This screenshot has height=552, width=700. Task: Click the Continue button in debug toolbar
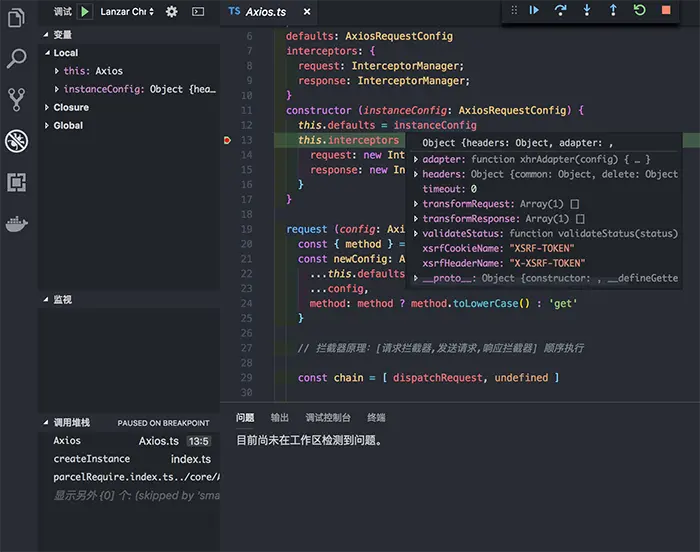click(535, 10)
